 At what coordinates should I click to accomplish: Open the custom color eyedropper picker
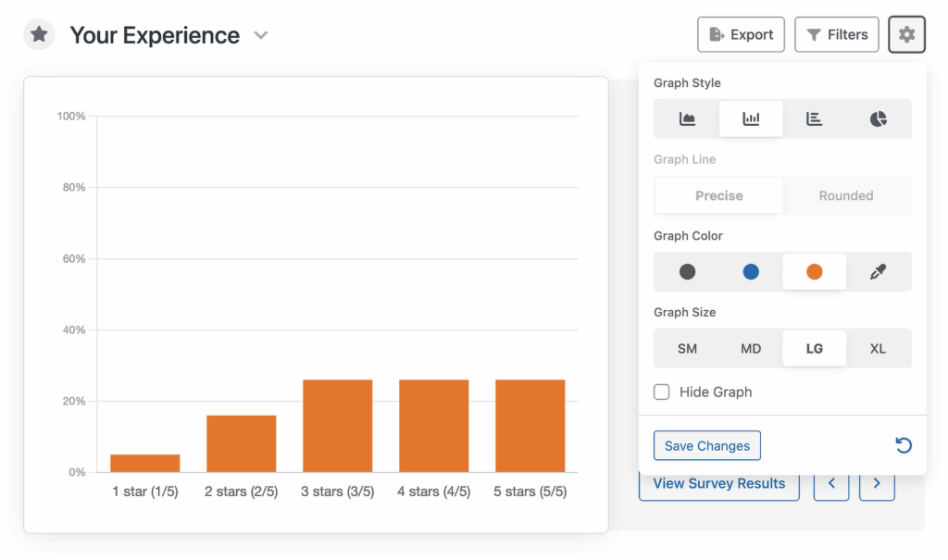878,271
